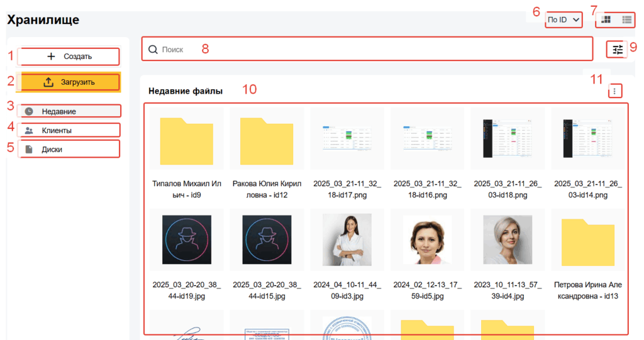Open folder Петрова Ирина Александровна - id13
Viewport: 644px width, 340px height.
click(x=588, y=242)
